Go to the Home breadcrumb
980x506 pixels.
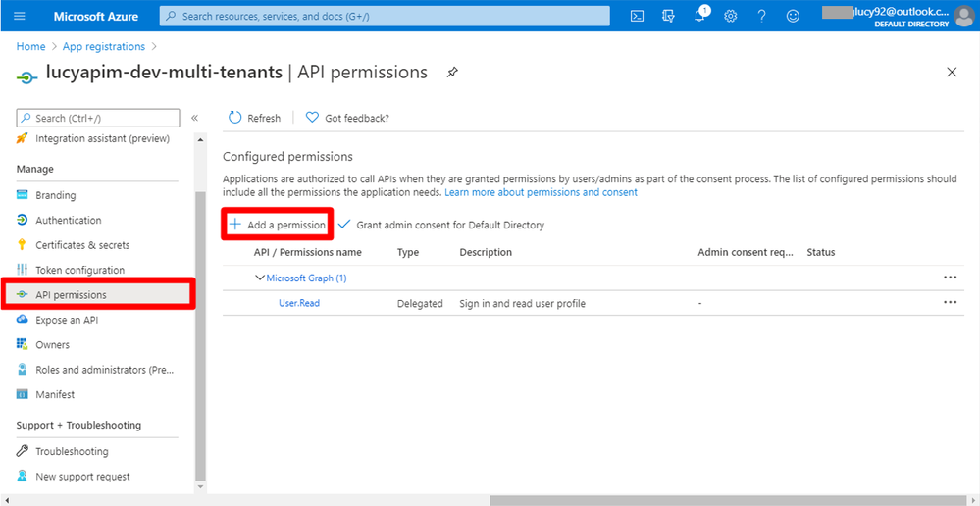coord(30,46)
